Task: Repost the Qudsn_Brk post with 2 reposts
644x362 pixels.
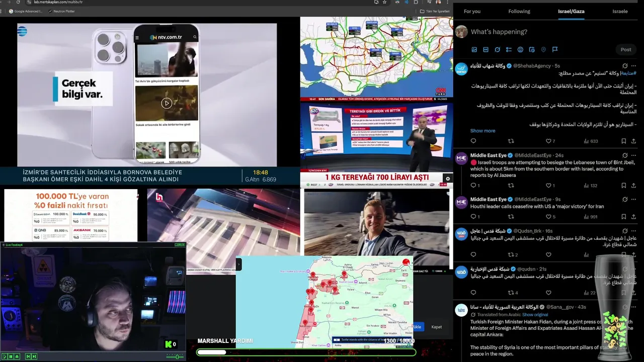Action: tap(513, 255)
